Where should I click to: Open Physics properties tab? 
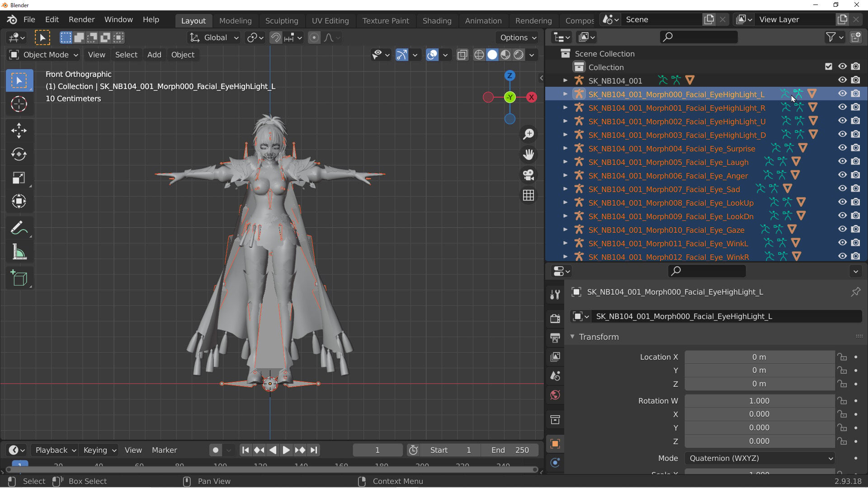click(555, 463)
